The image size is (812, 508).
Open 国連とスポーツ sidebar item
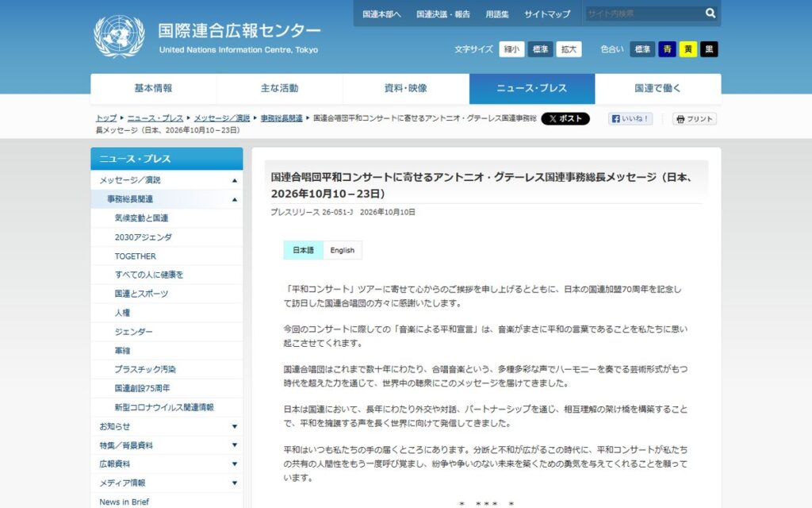pyautogui.click(x=167, y=294)
